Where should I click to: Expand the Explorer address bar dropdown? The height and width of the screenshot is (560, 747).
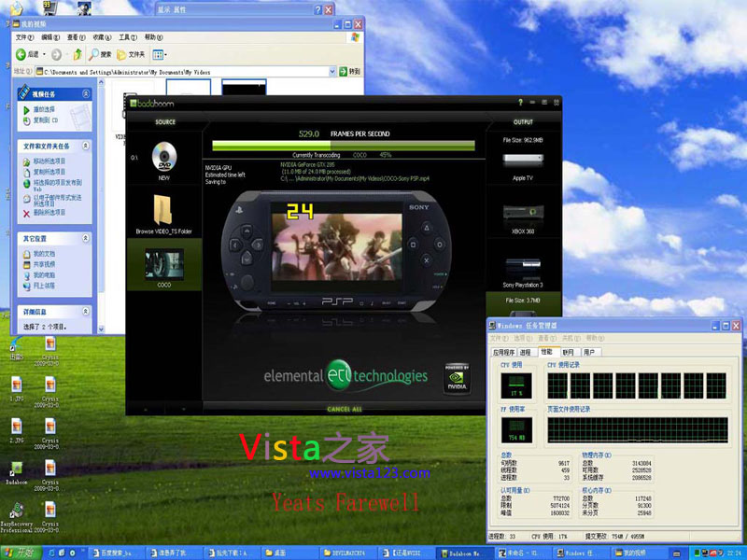click(x=332, y=72)
